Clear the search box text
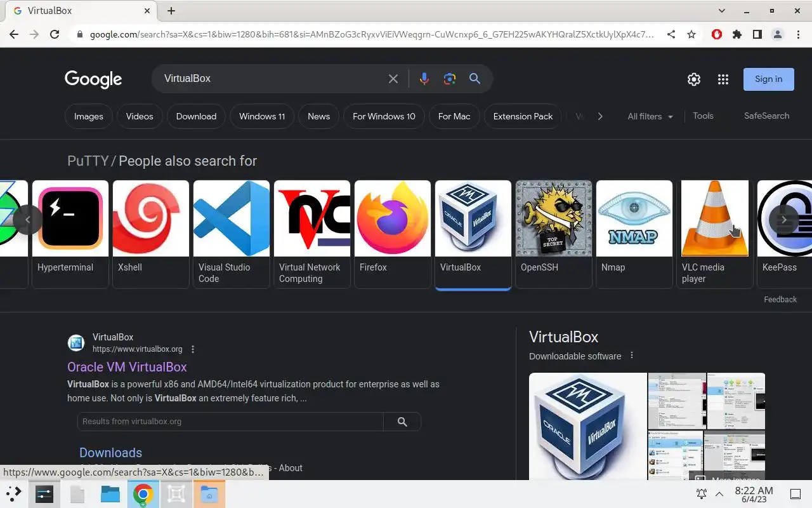This screenshot has width=812, height=508. [393, 79]
